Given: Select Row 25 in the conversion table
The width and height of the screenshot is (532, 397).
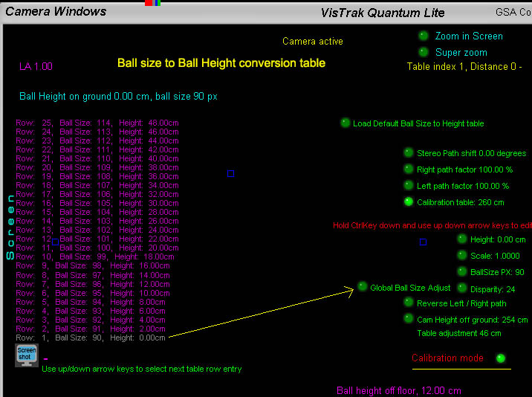Looking at the screenshot, I should [x=97, y=122].
